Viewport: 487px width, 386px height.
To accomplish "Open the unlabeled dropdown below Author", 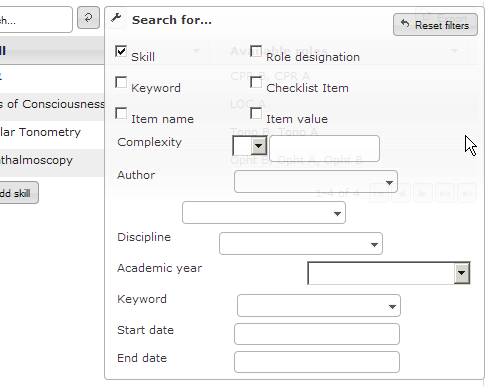I will click(x=264, y=212).
